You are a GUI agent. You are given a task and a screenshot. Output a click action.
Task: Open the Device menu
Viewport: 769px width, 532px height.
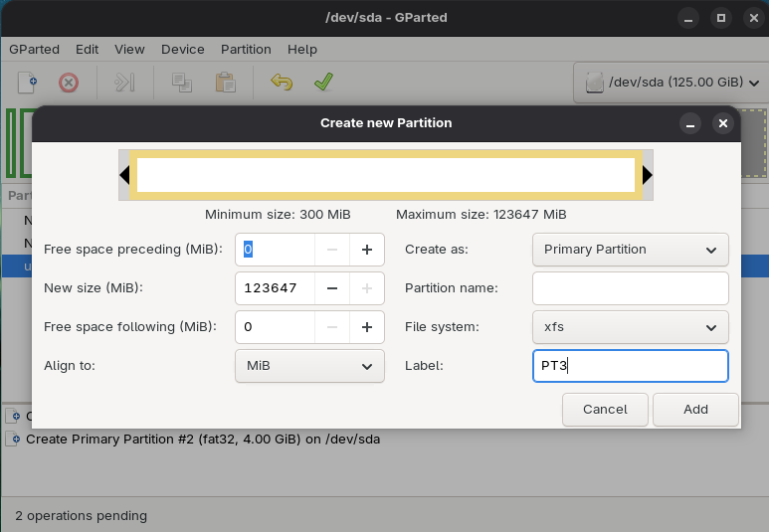point(182,49)
